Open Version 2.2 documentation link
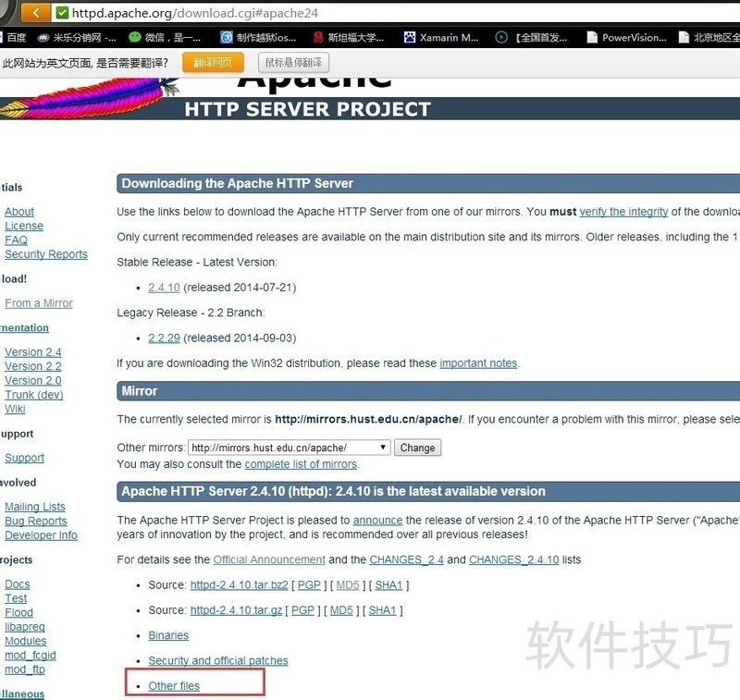740x700 pixels. click(x=33, y=366)
